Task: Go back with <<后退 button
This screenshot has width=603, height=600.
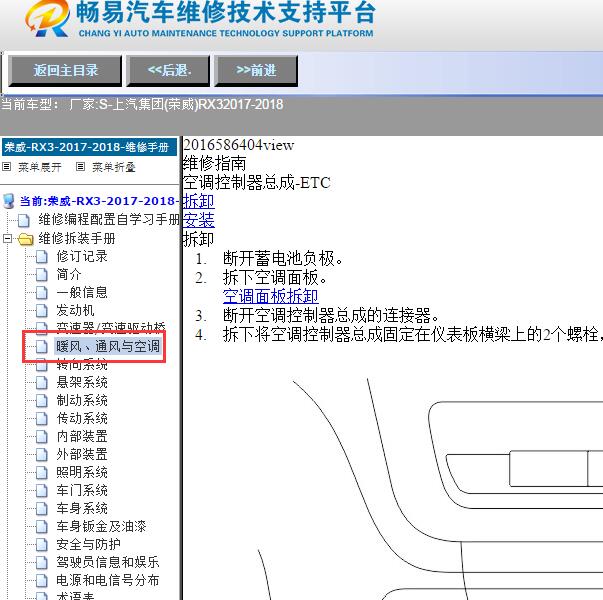Action: tap(169, 71)
